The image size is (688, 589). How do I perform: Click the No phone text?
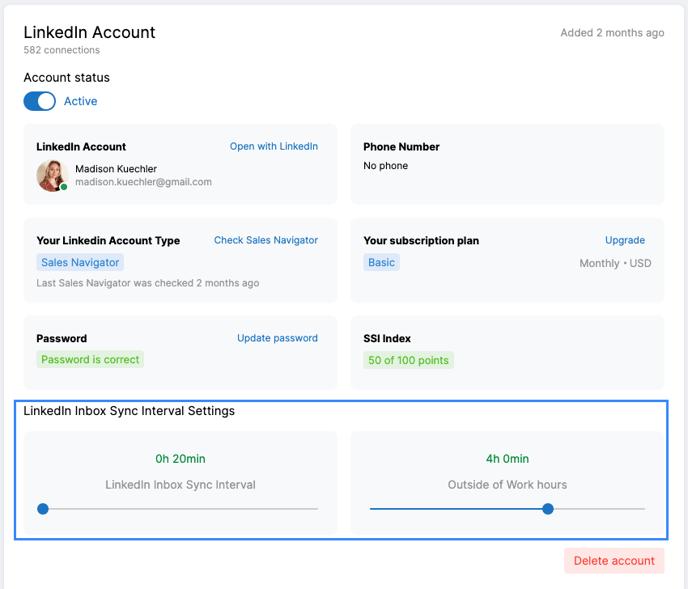tap(385, 165)
